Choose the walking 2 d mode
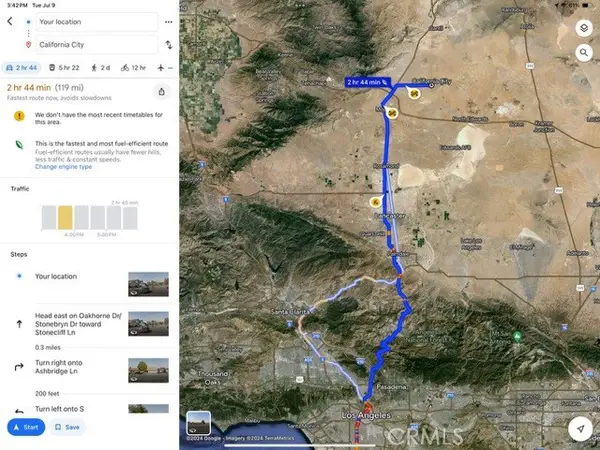 pyautogui.click(x=100, y=68)
